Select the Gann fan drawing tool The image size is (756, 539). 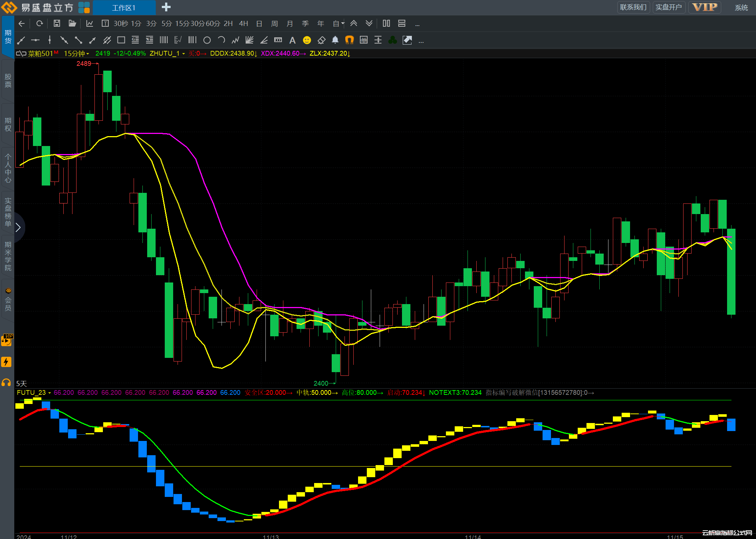[x=250, y=40]
